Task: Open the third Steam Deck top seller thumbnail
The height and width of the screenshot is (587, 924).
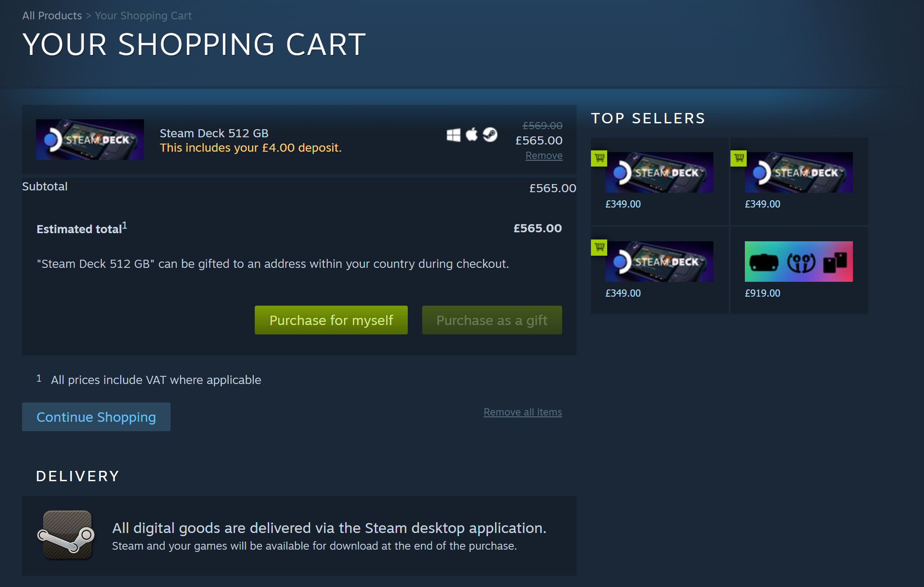Action: point(659,262)
